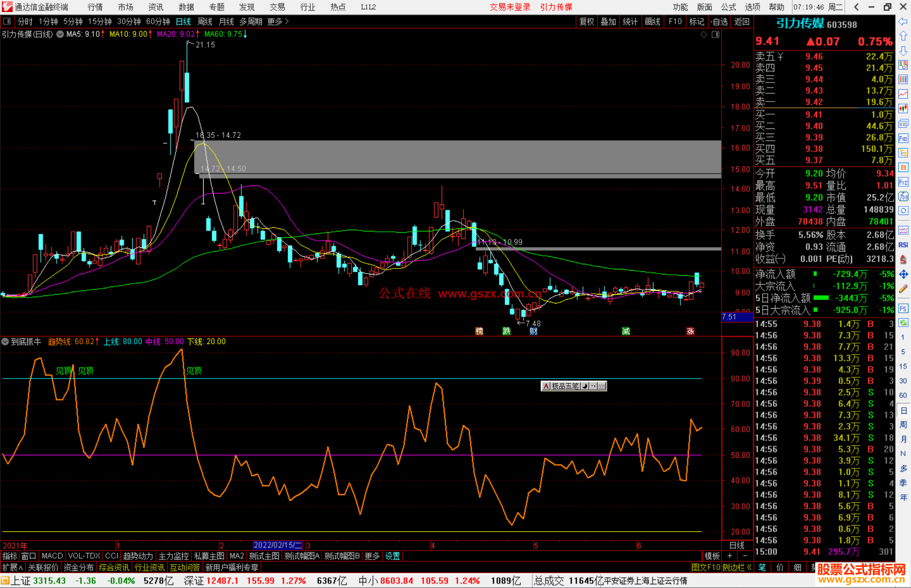Expand 卖五 order book level indicator
911x588 pixels.
pyautogui.click(x=780, y=56)
